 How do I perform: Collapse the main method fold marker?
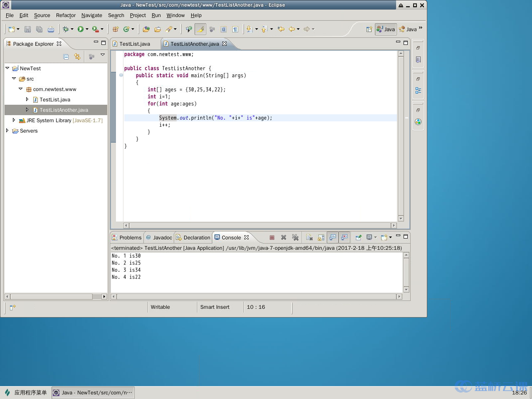(x=121, y=75)
